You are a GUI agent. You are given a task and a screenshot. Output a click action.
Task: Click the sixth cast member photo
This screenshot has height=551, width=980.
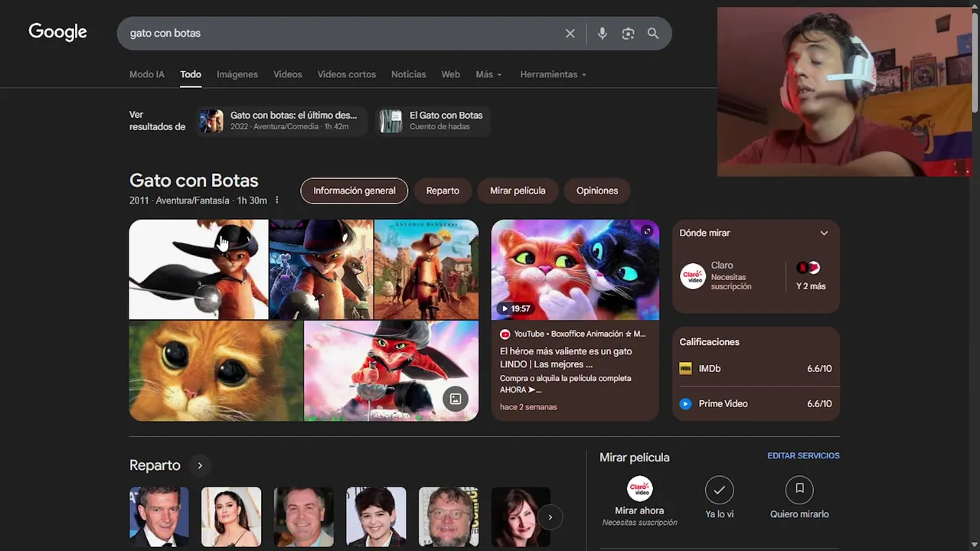click(x=521, y=517)
